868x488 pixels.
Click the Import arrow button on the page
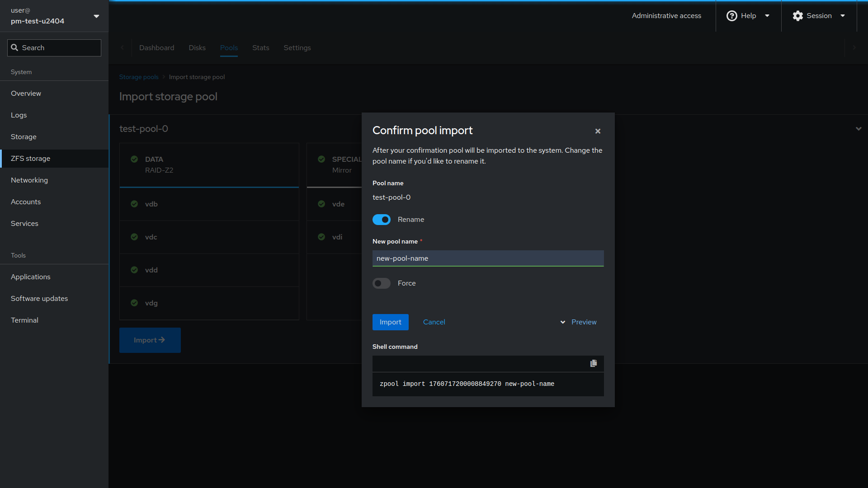click(150, 340)
